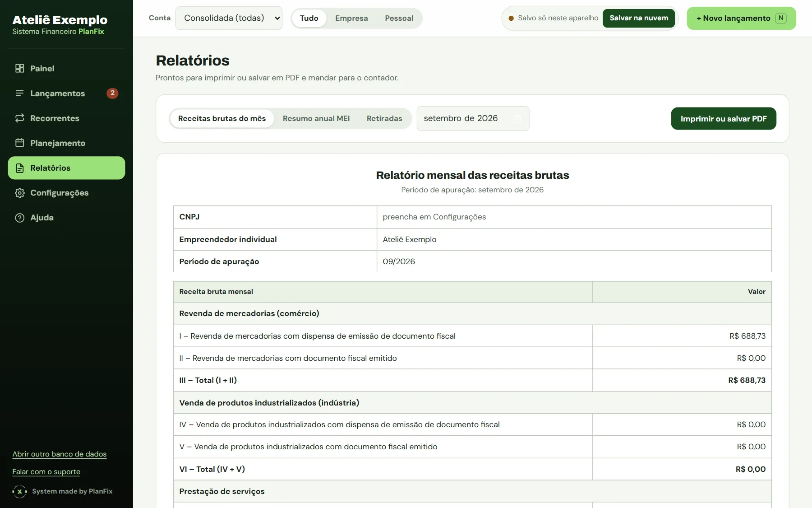Click the unsaved status dot indicator
This screenshot has height=508, width=812.
coord(511,19)
